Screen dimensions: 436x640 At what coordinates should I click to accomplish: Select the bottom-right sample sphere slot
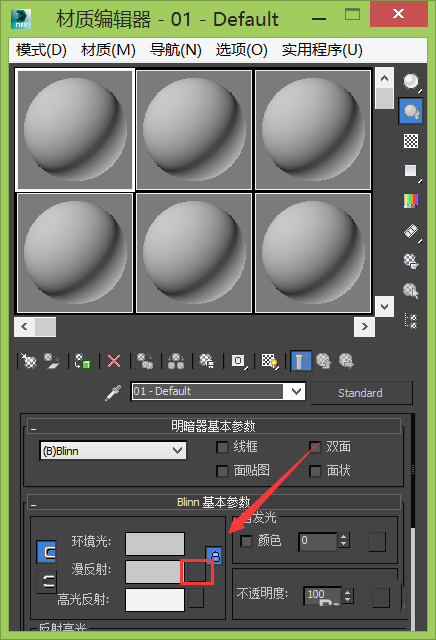point(313,253)
